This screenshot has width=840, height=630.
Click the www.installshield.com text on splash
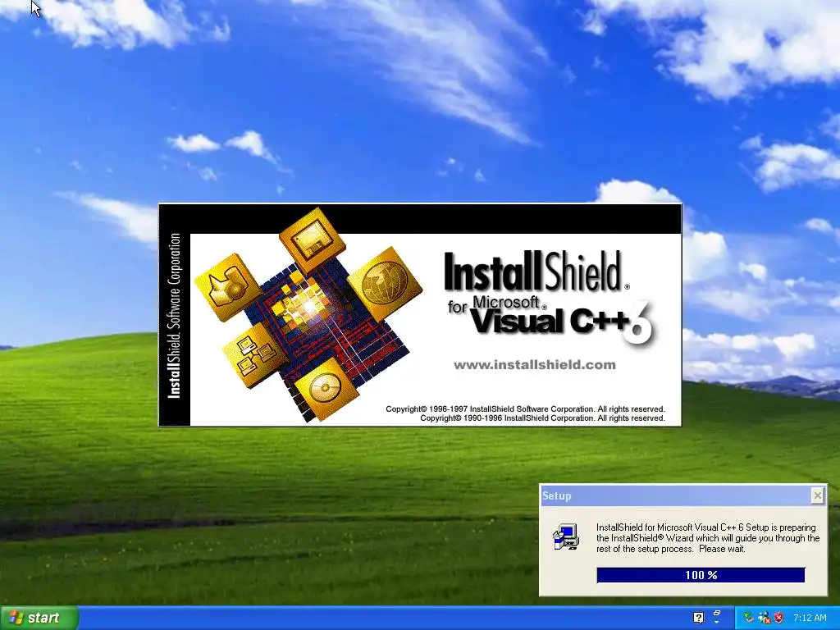point(535,365)
